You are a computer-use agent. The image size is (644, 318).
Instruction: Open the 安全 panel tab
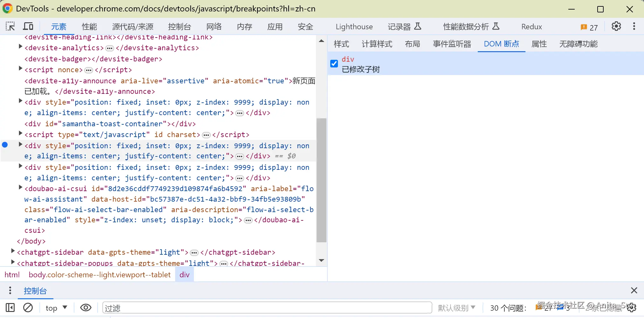(x=305, y=27)
